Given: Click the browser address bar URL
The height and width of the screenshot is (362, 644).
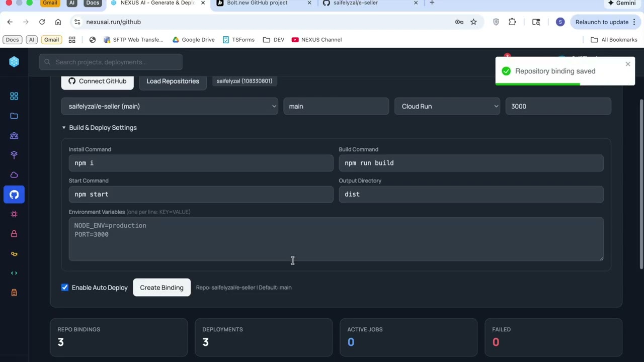Looking at the screenshot, I should pos(113,22).
